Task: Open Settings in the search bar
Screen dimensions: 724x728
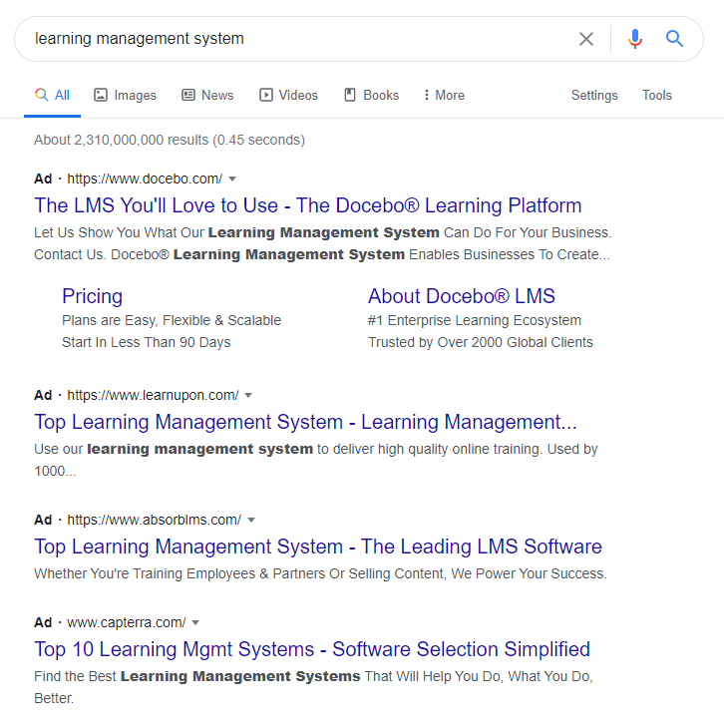Action: pyautogui.click(x=594, y=96)
